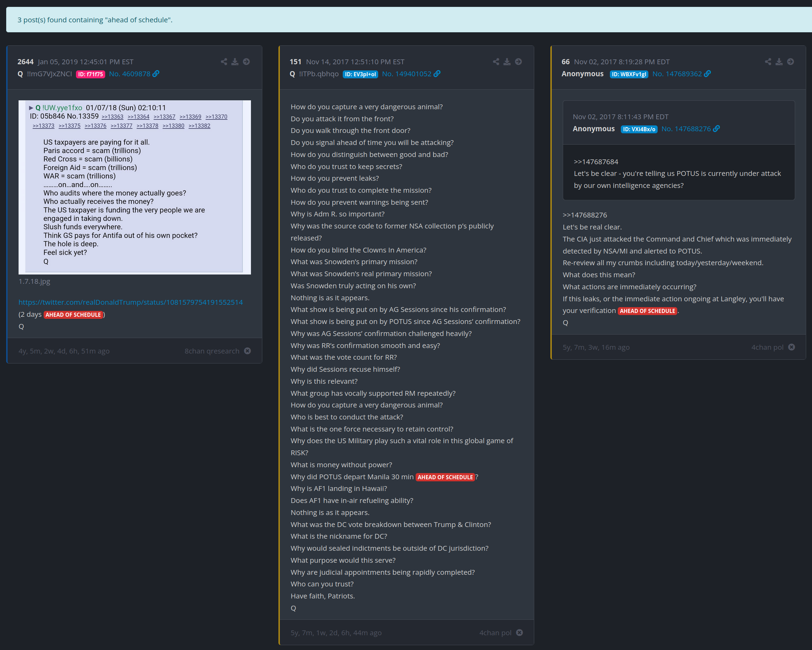812x650 pixels.
Task: Click the line 'Have faith, Patriots.'
Action: [x=323, y=596]
